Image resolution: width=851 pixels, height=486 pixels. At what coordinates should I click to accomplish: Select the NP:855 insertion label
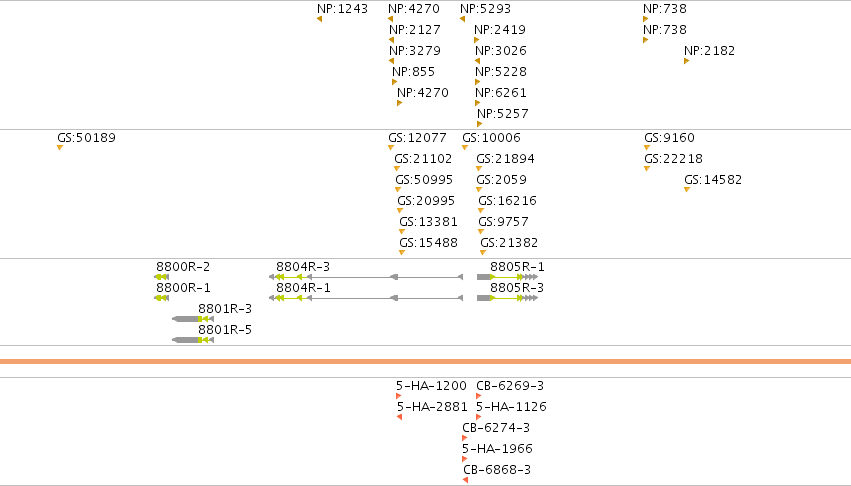tap(414, 72)
